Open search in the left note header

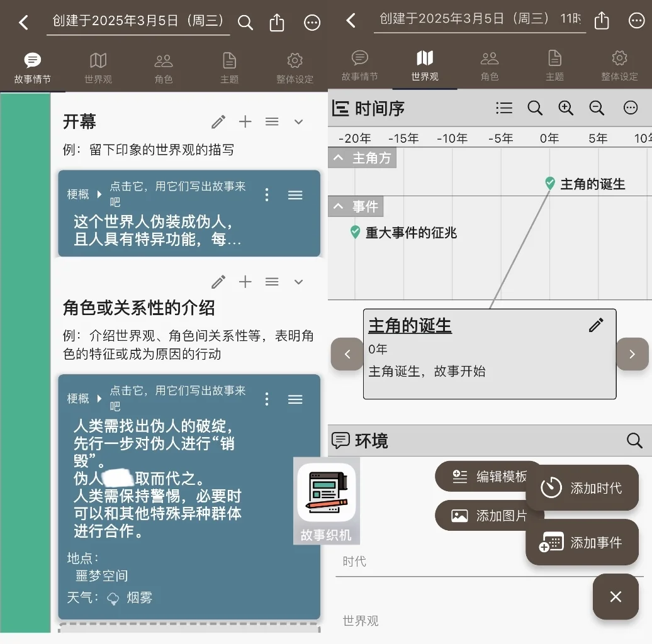tap(245, 21)
